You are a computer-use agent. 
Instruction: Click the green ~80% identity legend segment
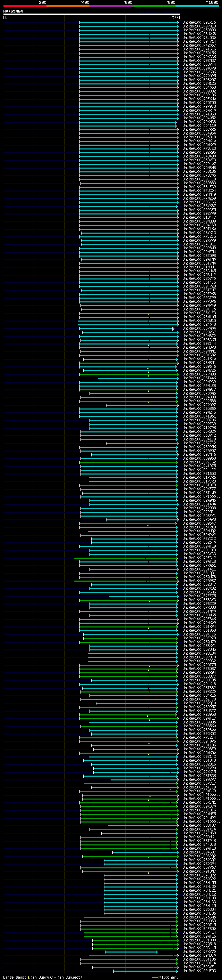[x=154, y=6]
